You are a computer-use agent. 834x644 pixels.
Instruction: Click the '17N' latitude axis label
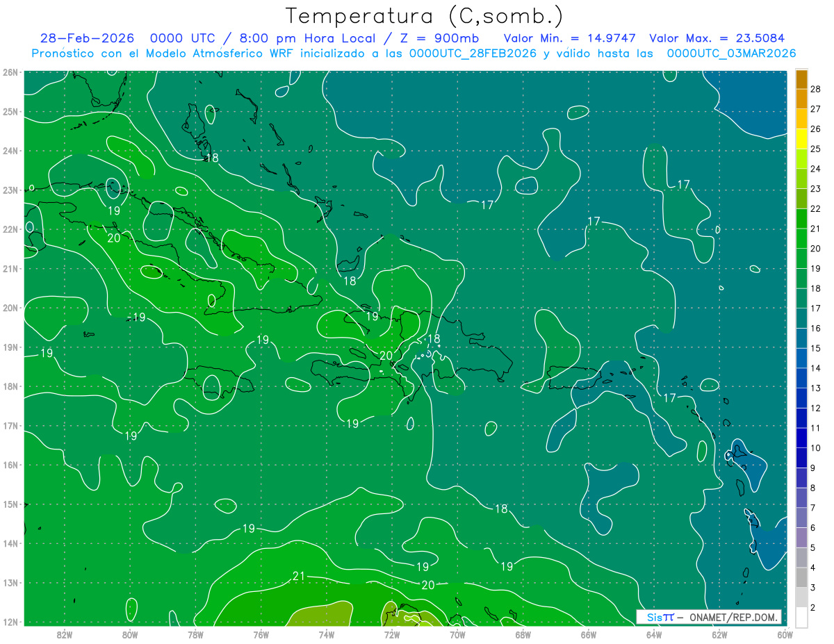(10, 425)
